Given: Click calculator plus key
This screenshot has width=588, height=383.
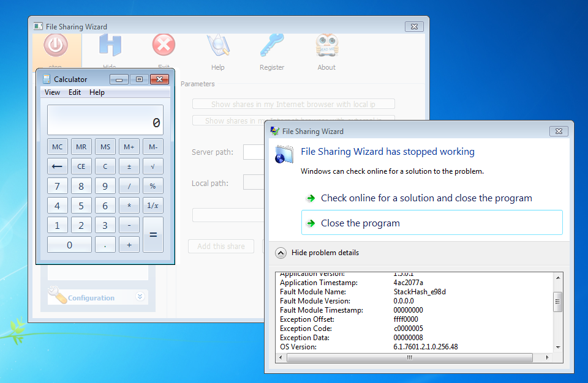Looking at the screenshot, I should point(129,245).
